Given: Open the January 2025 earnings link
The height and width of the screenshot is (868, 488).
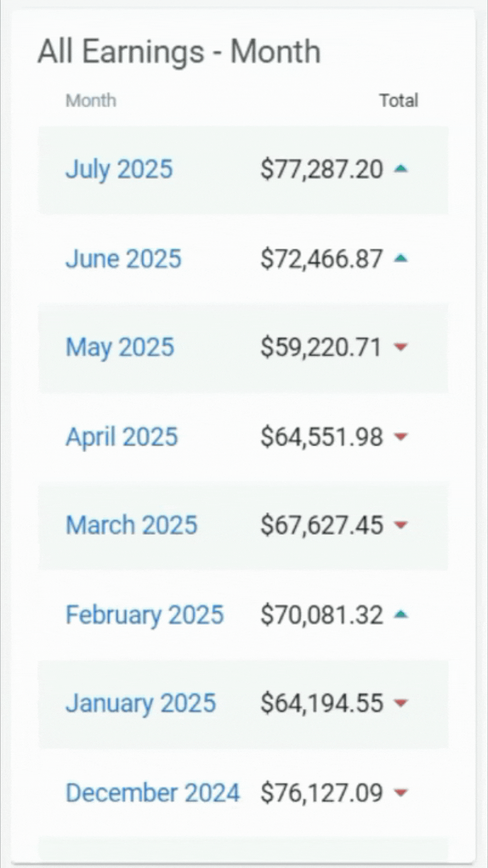Looking at the screenshot, I should click(x=141, y=703).
